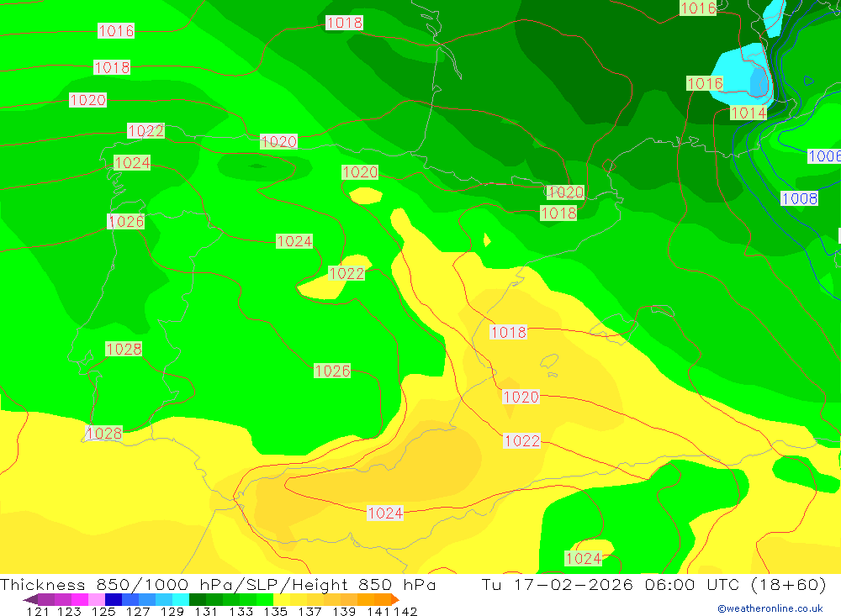Click the 141 legend value
841x616 pixels.
click(378, 611)
